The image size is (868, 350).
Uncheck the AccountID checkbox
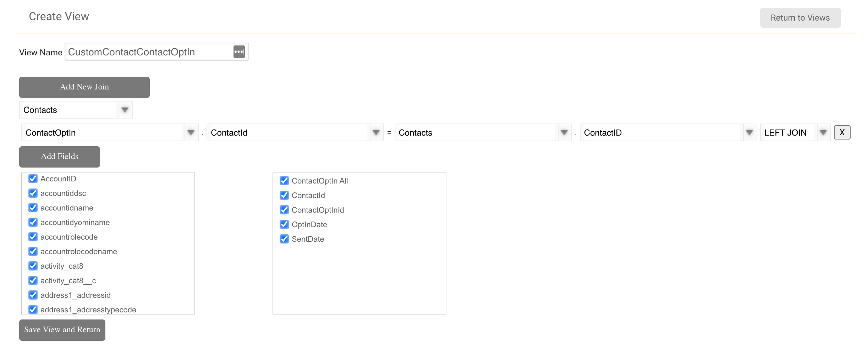coord(33,179)
